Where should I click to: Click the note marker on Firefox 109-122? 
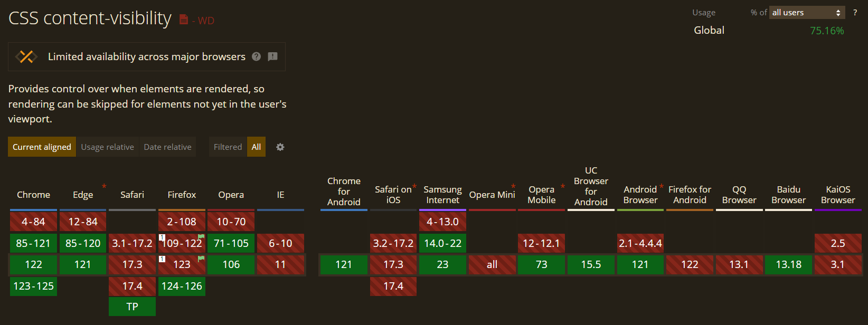162,237
